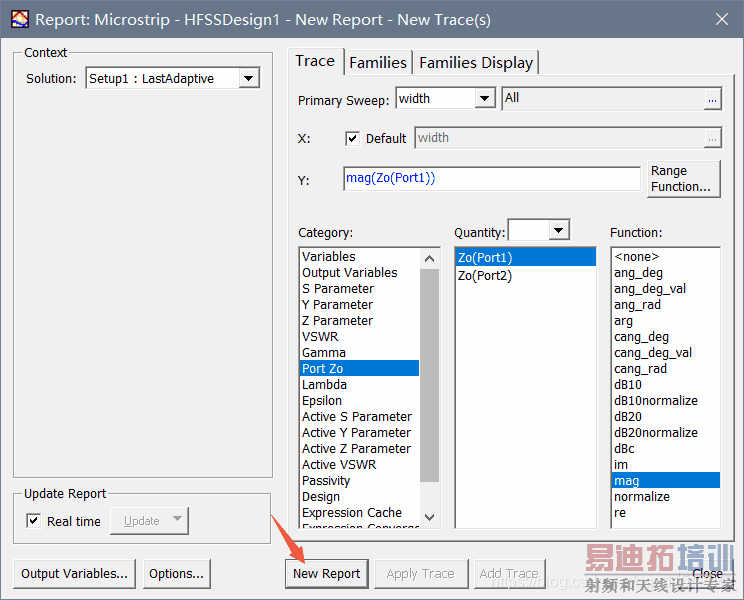Select Lambda category
Screen dimensions: 744x600
pos(359,385)
